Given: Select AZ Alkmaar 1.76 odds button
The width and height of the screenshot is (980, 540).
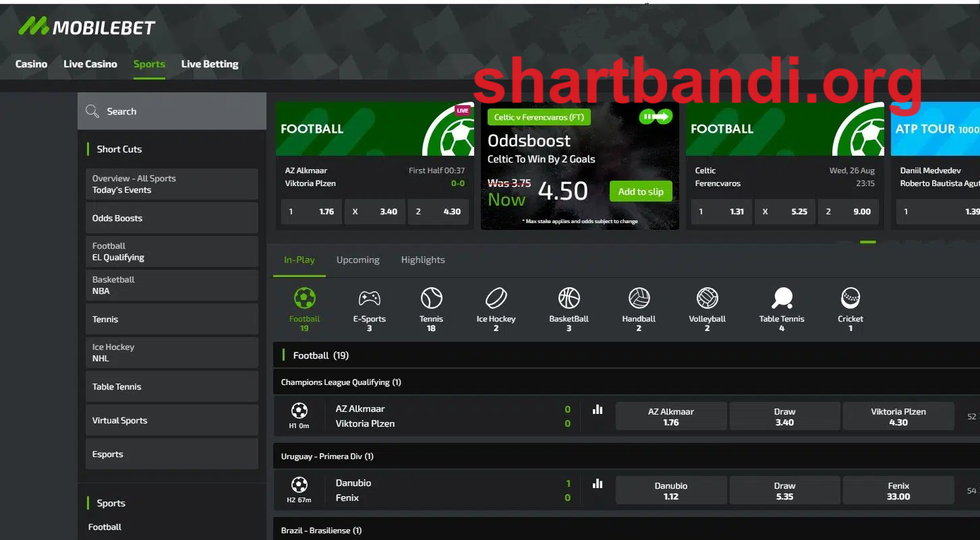Looking at the screenshot, I should coord(671,417).
